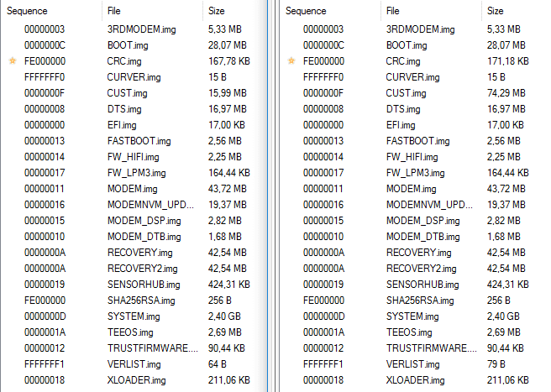Select RECOVERY2.img in the left list
The height and width of the screenshot is (392, 551).
point(134,269)
